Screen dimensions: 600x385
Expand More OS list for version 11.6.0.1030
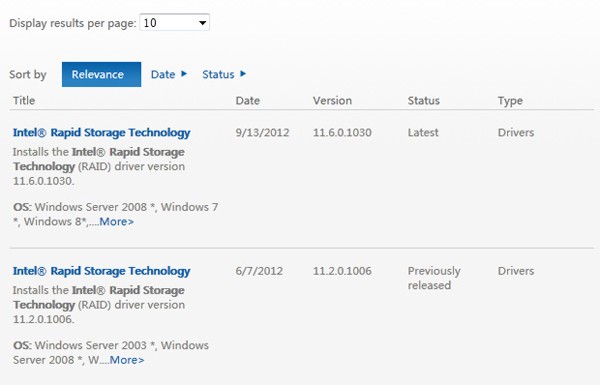pos(116,222)
